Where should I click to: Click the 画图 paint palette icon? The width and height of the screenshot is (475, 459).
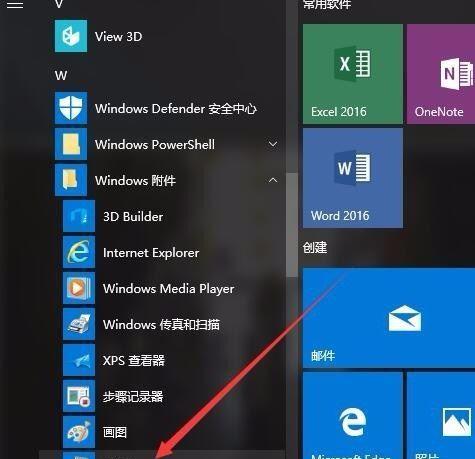click(x=79, y=432)
